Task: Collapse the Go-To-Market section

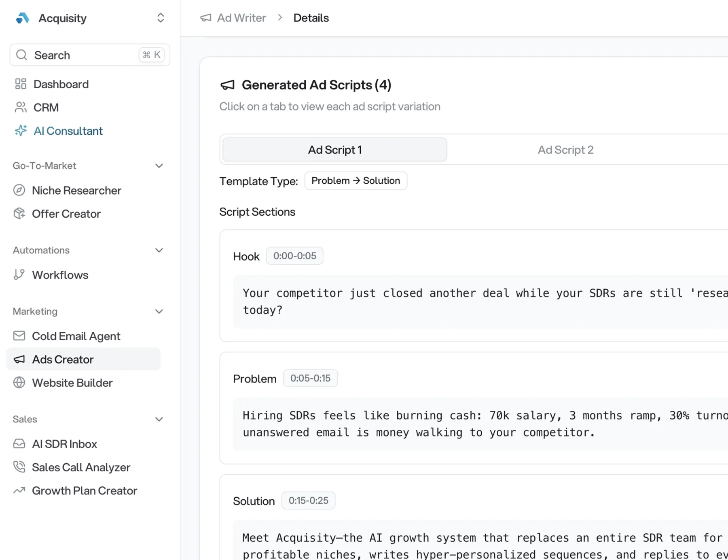Action: pyautogui.click(x=159, y=165)
